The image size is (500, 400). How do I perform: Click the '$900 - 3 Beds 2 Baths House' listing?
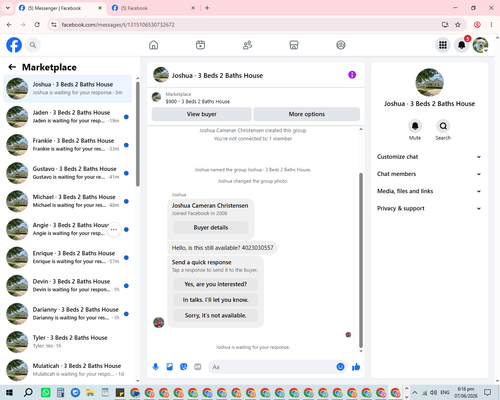[x=198, y=101]
